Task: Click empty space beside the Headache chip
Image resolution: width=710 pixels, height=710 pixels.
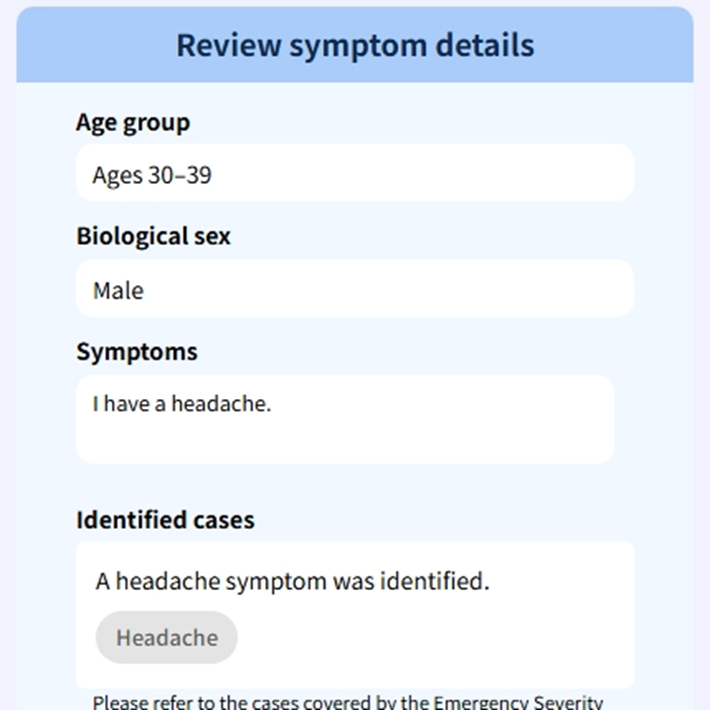Action: [430, 638]
